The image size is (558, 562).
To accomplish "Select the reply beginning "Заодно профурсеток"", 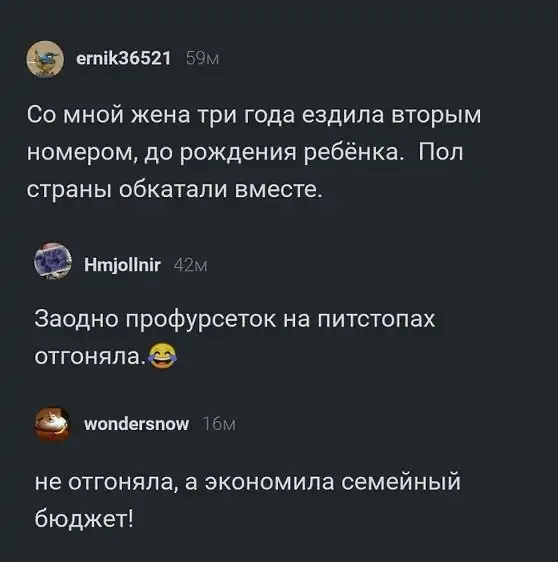I will [235, 337].
